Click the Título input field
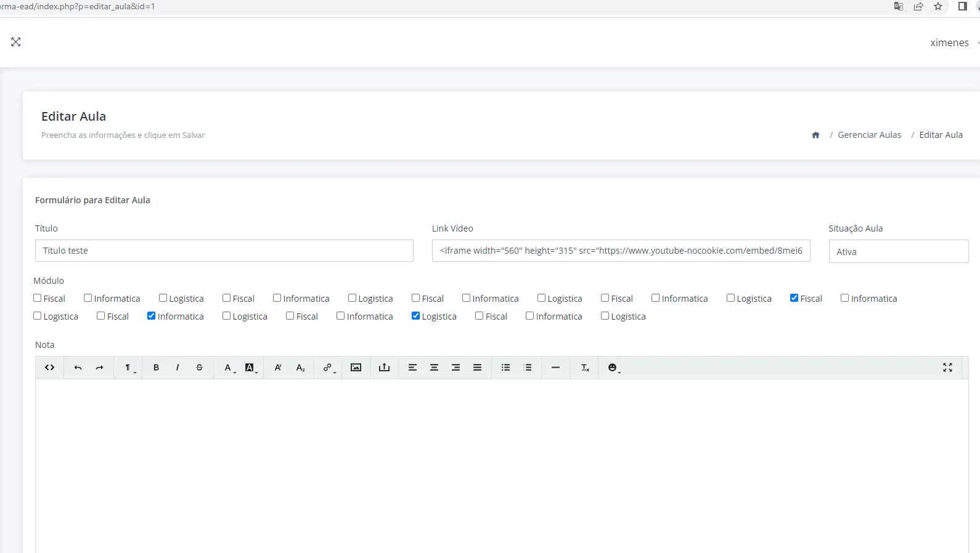Viewport: 980px width, 553px height. pyautogui.click(x=224, y=251)
